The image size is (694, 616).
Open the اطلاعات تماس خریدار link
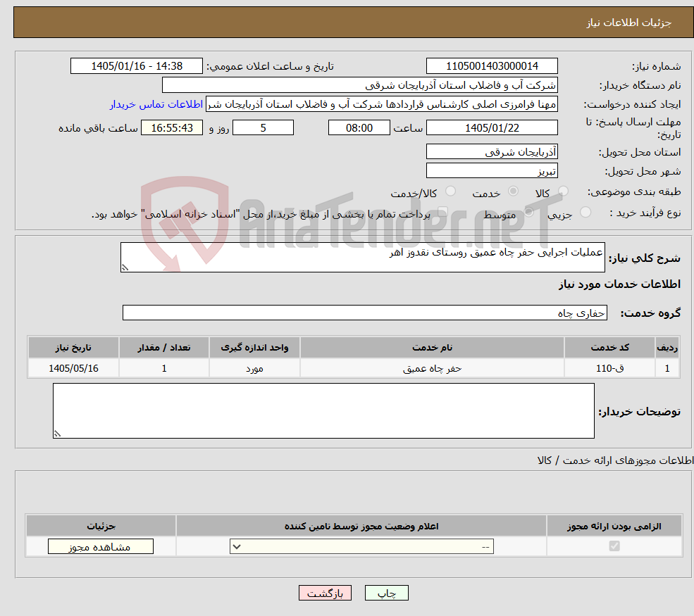(156, 104)
